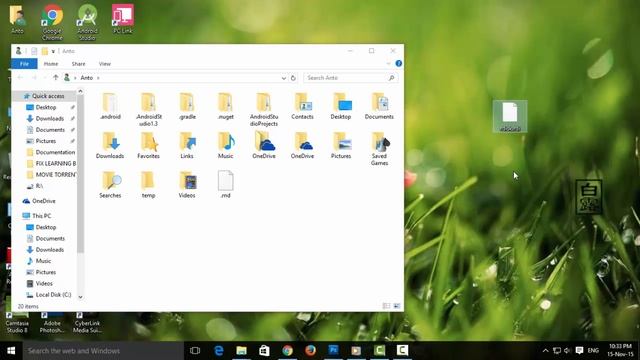Screen dimensions: 640x360
Task: Open the Pictures folder in file pane
Action: click(x=341, y=145)
